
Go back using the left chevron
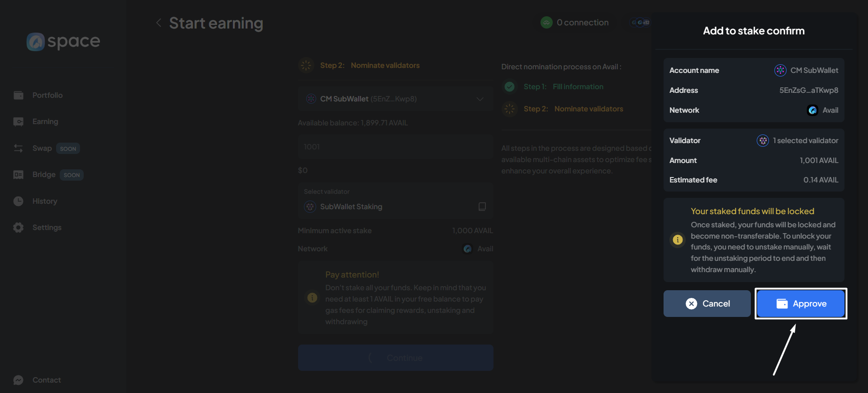[158, 23]
